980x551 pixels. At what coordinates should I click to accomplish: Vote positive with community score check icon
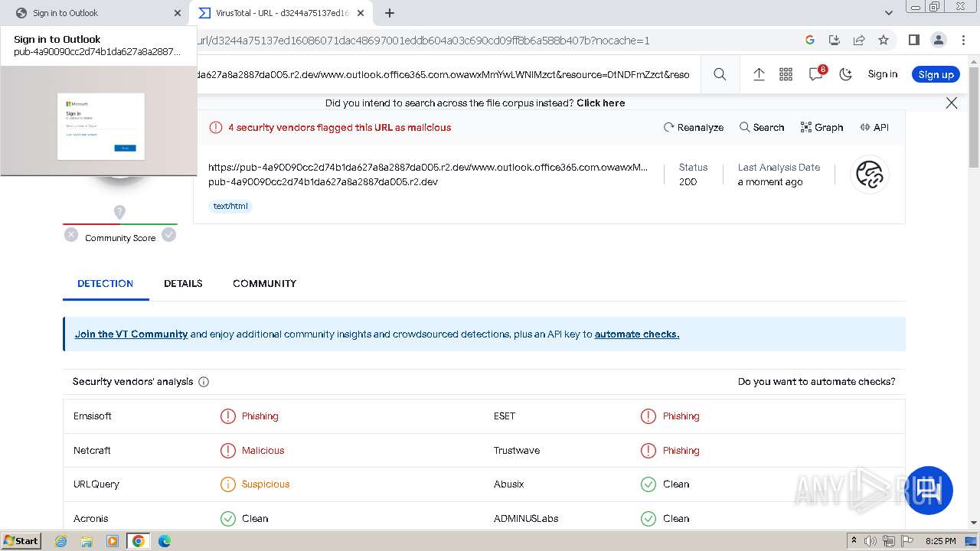coord(169,235)
